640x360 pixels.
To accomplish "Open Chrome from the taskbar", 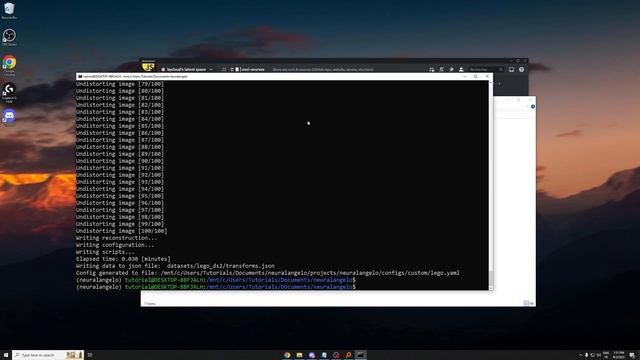I will tap(287, 355).
